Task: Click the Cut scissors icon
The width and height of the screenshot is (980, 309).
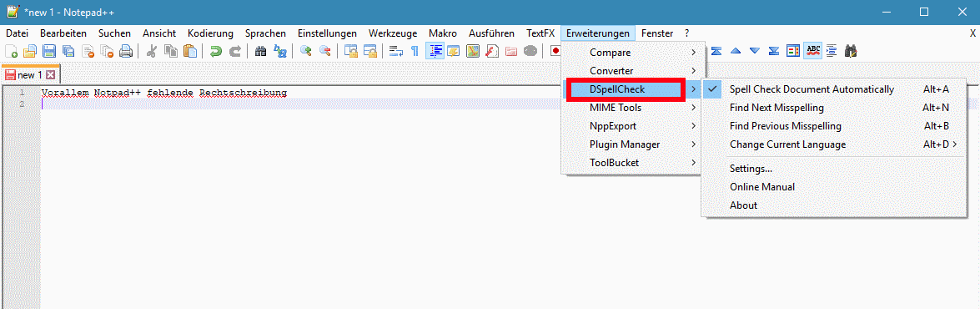Action: pos(151,51)
